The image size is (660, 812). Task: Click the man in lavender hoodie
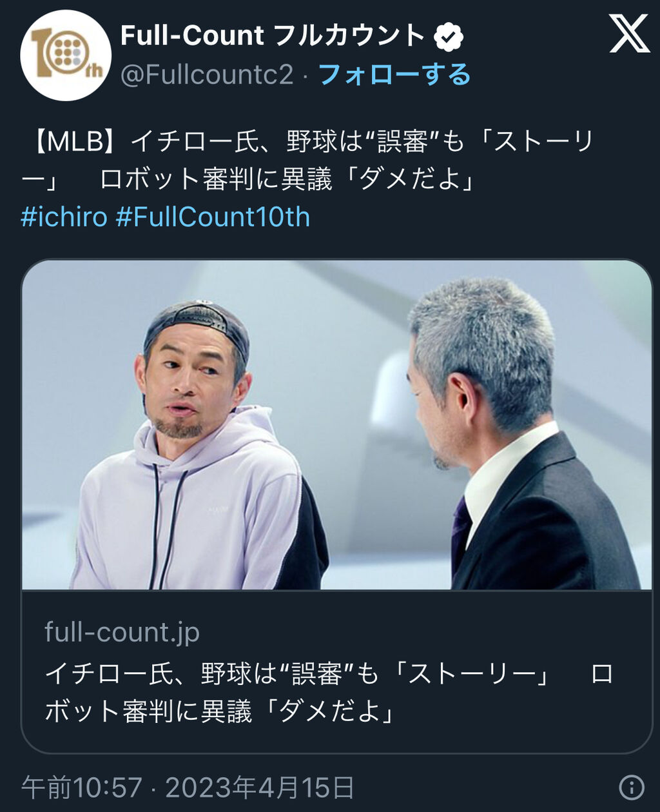pos(197,445)
